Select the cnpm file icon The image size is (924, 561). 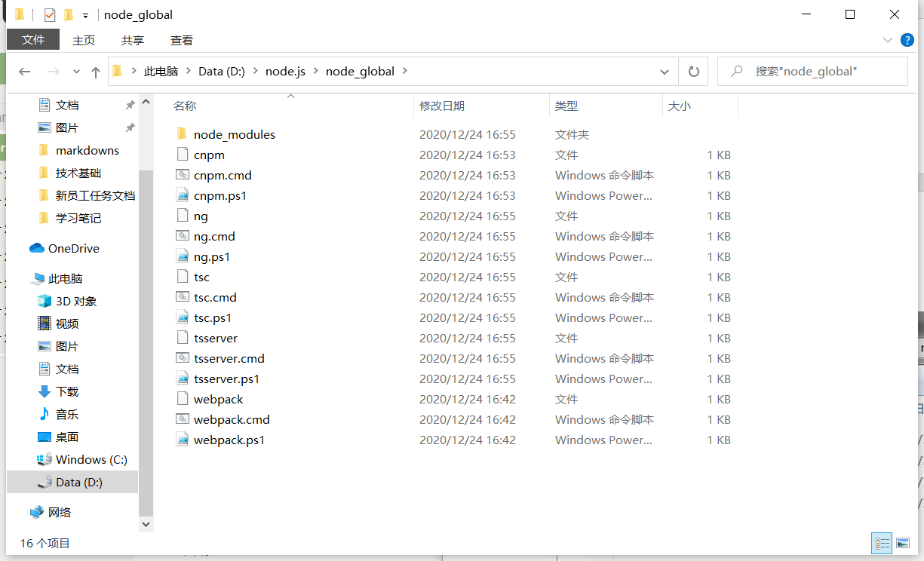[x=182, y=155]
